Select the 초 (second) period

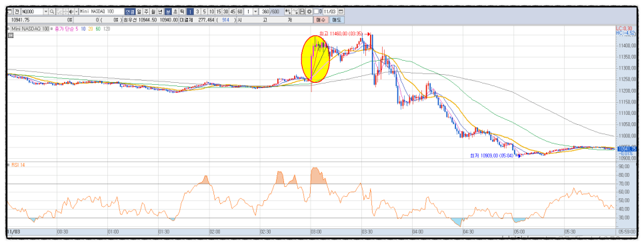point(175,11)
